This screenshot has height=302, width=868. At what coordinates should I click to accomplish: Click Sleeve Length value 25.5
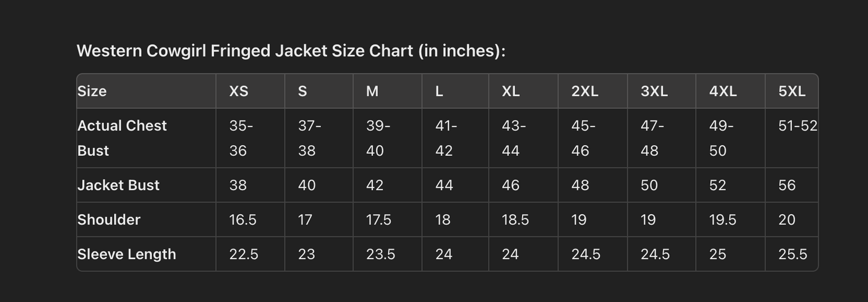pyautogui.click(x=793, y=254)
